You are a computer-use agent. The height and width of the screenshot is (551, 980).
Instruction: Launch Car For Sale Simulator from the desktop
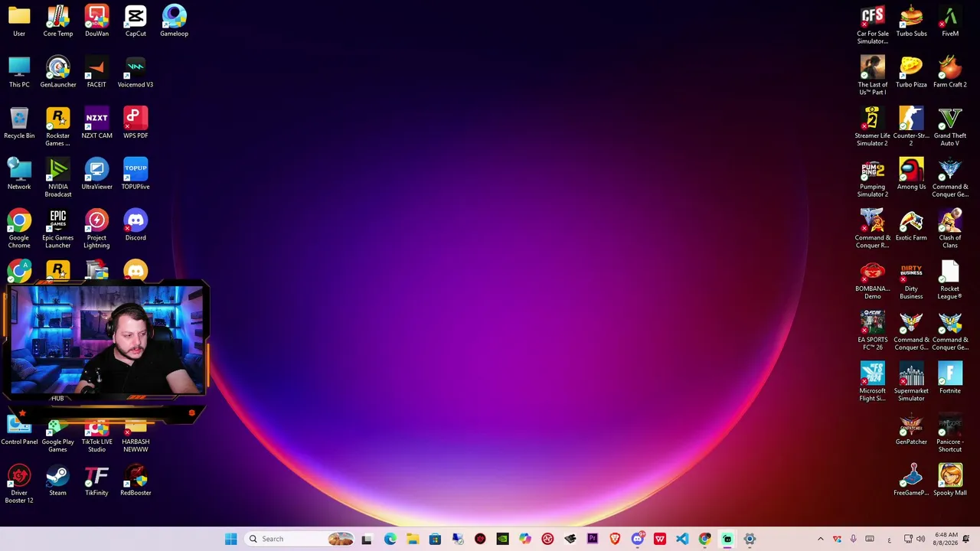pyautogui.click(x=873, y=24)
